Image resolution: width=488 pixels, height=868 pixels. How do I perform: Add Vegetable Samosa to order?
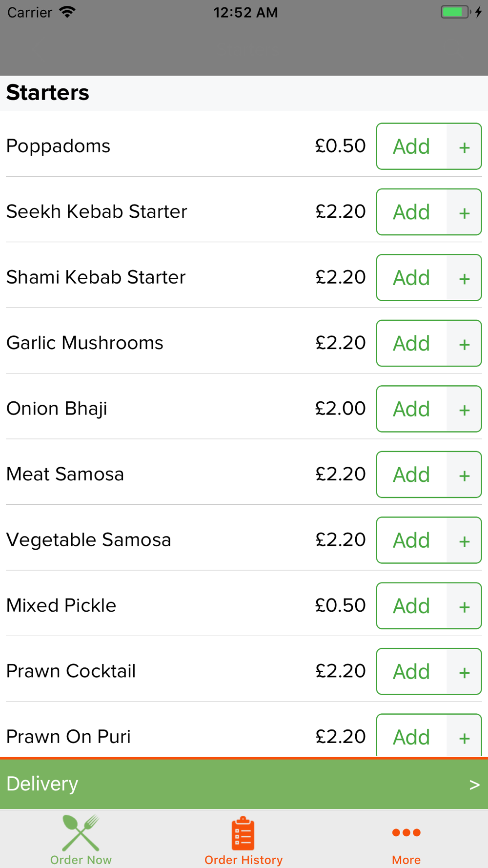coord(411,540)
